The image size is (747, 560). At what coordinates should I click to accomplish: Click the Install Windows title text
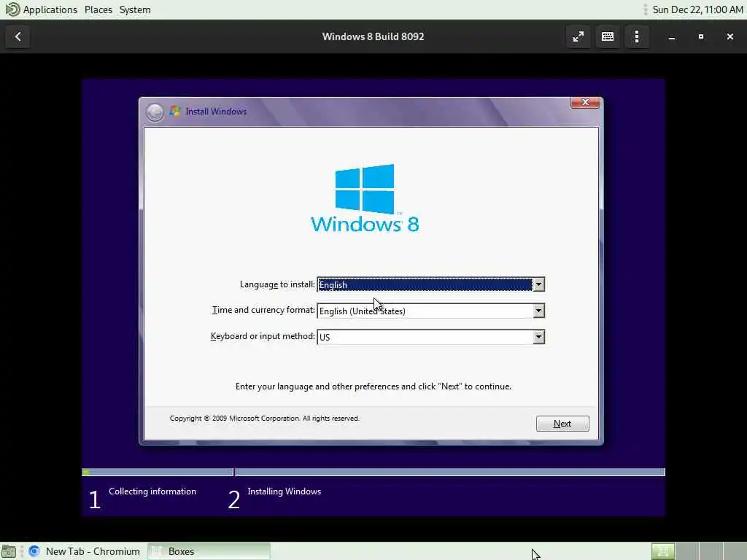pyautogui.click(x=216, y=112)
